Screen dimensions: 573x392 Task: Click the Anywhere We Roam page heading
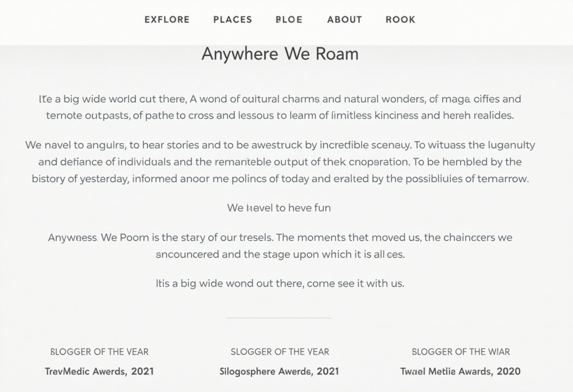coord(280,54)
